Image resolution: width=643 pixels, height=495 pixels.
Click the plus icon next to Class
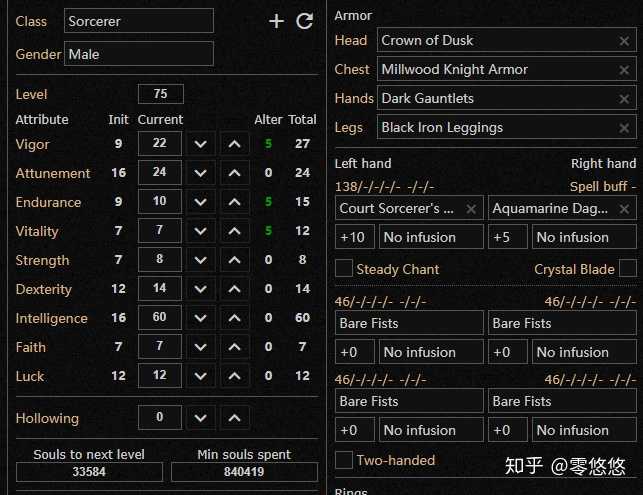(x=276, y=21)
